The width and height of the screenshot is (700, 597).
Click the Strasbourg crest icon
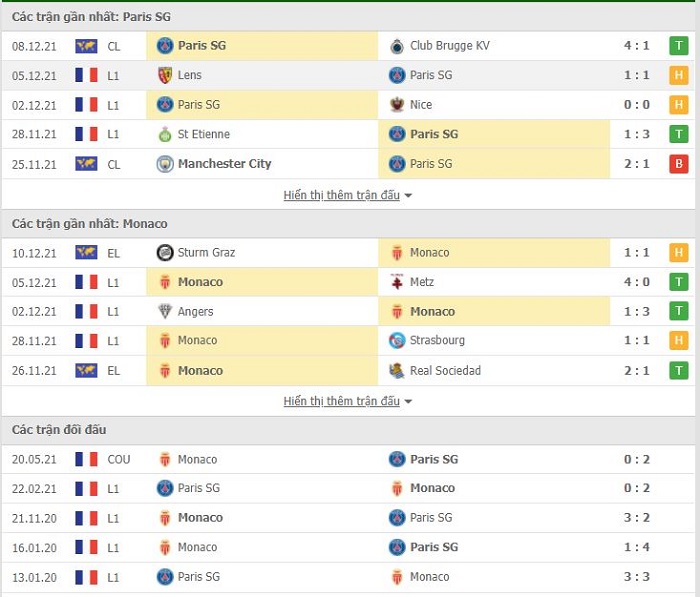pyautogui.click(x=396, y=341)
